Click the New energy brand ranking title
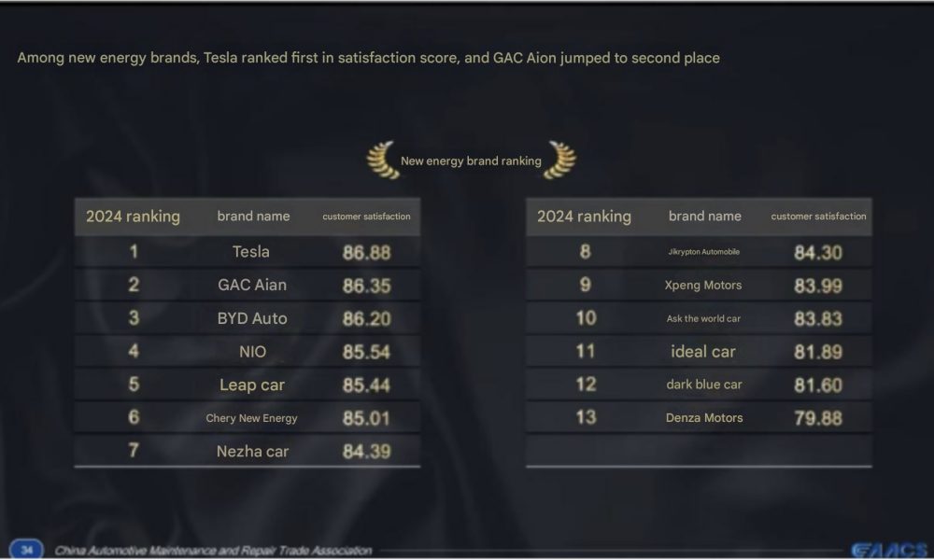Screen dimensions: 934x560 471,161
